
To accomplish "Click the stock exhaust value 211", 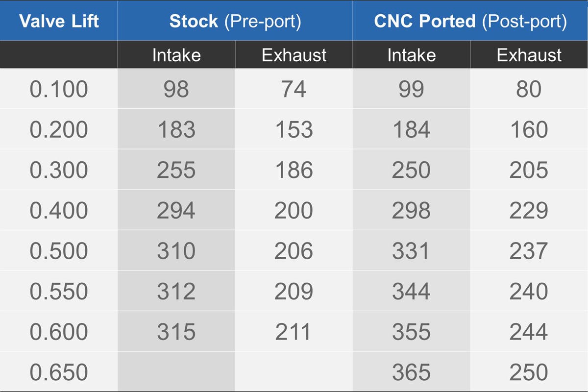I will [x=294, y=332].
